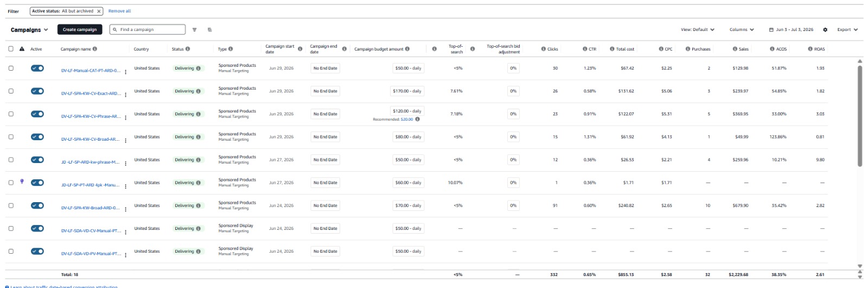Show info for Campaign start date column
This screenshot has height=288, width=868.
300,49
